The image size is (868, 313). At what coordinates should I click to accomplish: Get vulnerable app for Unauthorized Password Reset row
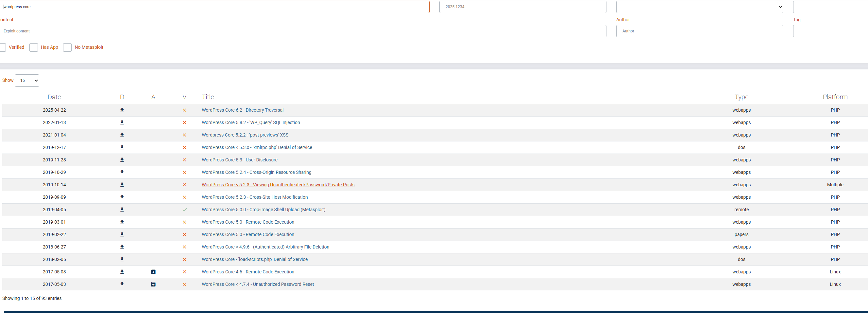[153, 284]
